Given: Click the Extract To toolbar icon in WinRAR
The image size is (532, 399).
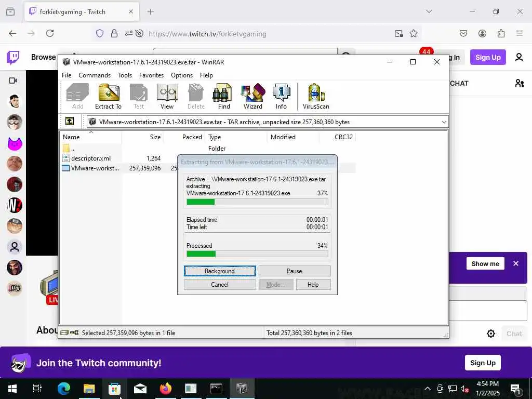Looking at the screenshot, I should 108,96.
